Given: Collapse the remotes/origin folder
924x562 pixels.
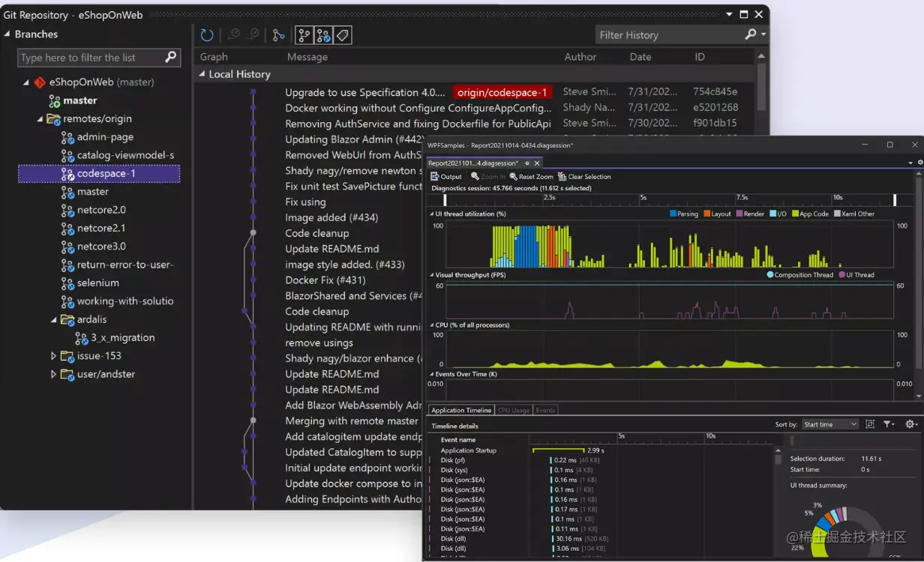Looking at the screenshot, I should pos(40,119).
